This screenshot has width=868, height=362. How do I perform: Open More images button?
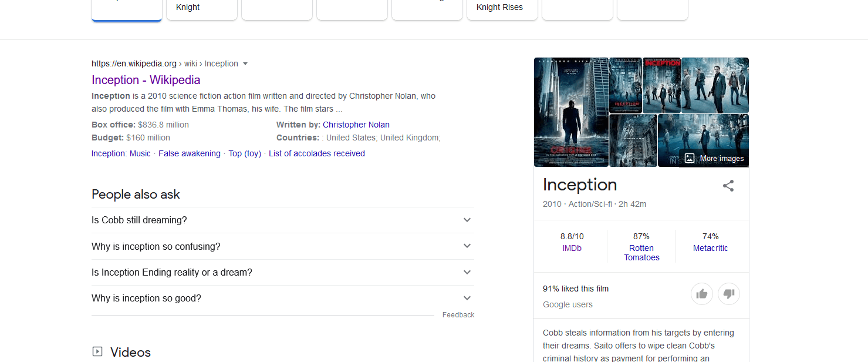714,158
